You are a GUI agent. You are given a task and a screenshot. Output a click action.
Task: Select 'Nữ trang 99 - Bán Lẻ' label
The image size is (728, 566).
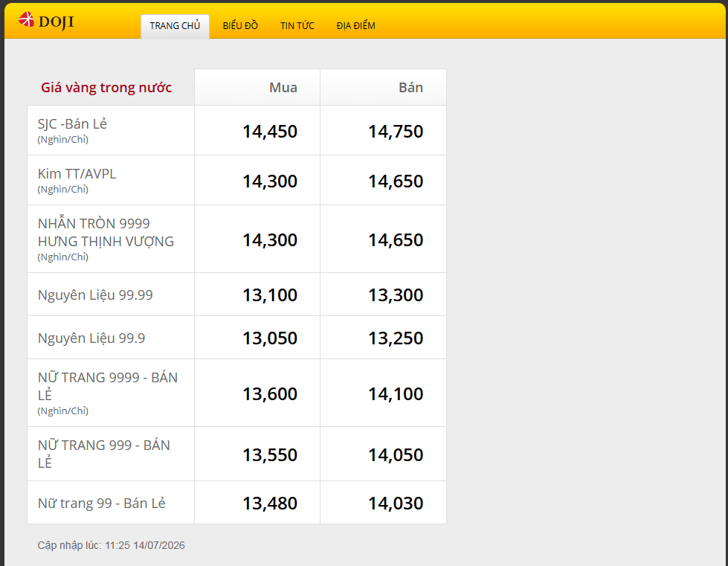click(102, 504)
